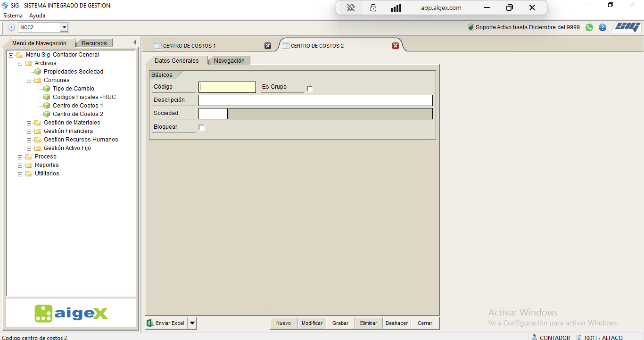Click the Excel icon of Enviar Excel
This screenshot has width=644, height=340.
pos(150,323)
